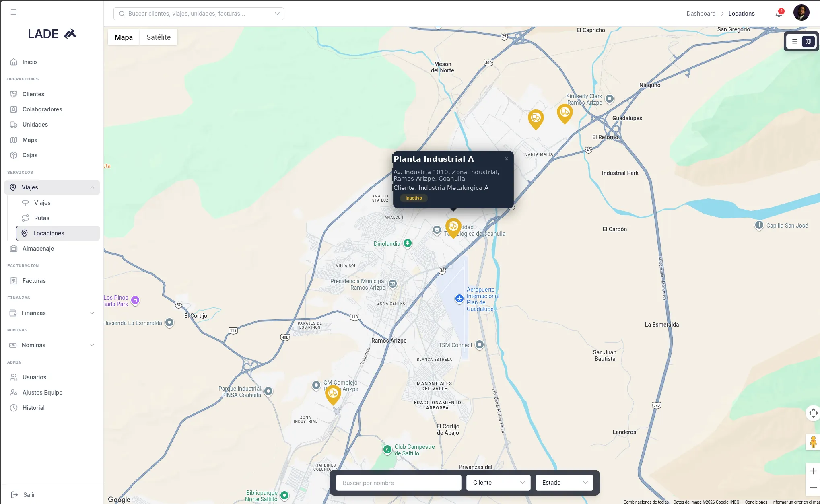Click the Historial clock icon
This screenshot has height=504, width=820.
tap(14, 408)
